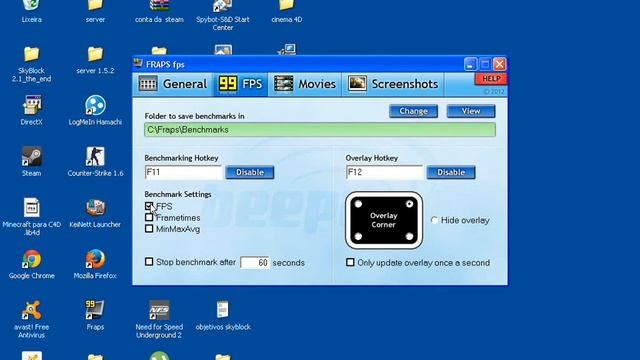Click the benchmarks folder path field
Viewport: 640px width, 360px height.
(x=320, y=130)
